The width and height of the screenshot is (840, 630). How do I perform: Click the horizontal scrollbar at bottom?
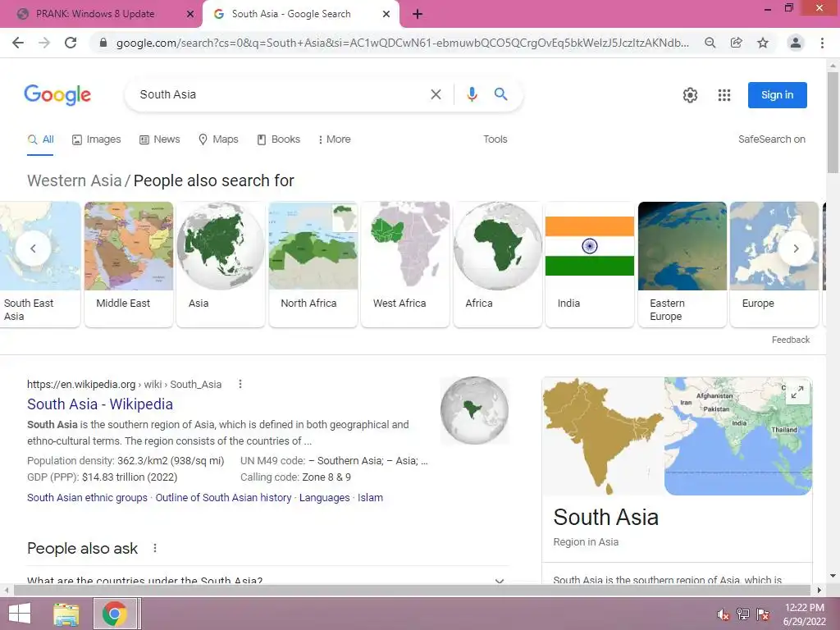click(x=412, y=591)
